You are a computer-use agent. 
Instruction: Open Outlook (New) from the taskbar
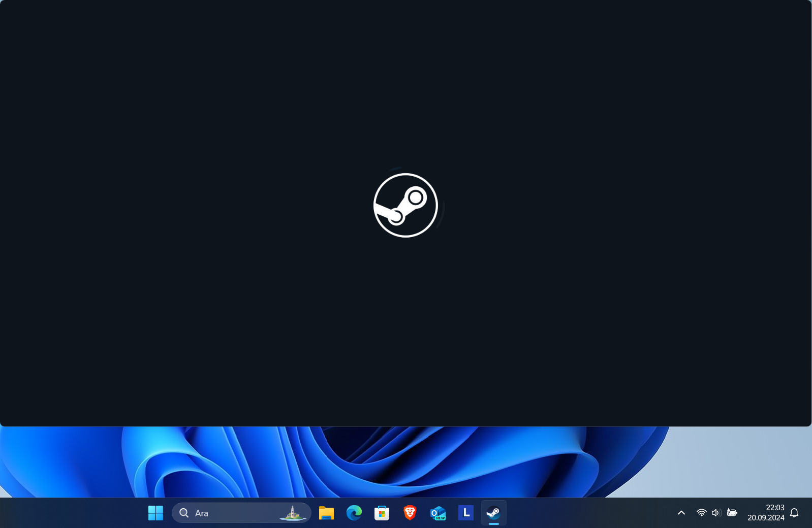point(438,513)
